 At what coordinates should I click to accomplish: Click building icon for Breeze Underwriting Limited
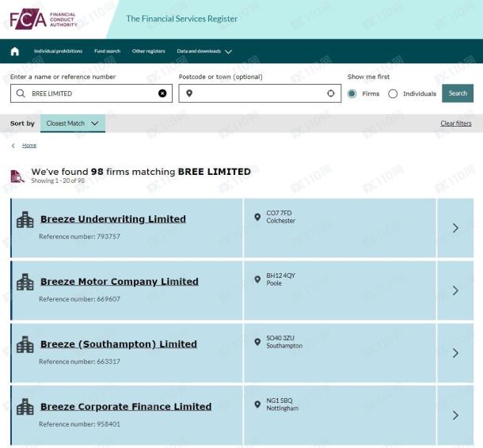click(x=25, y=219)
